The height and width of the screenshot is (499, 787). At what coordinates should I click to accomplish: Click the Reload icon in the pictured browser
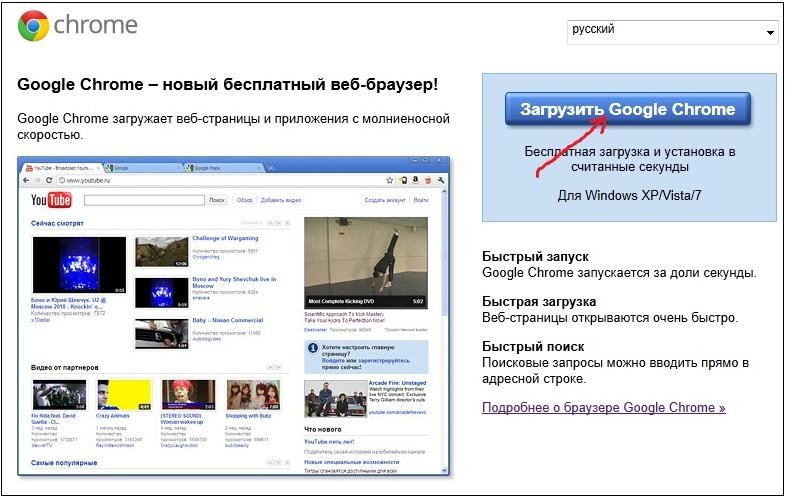pos(49,180)
